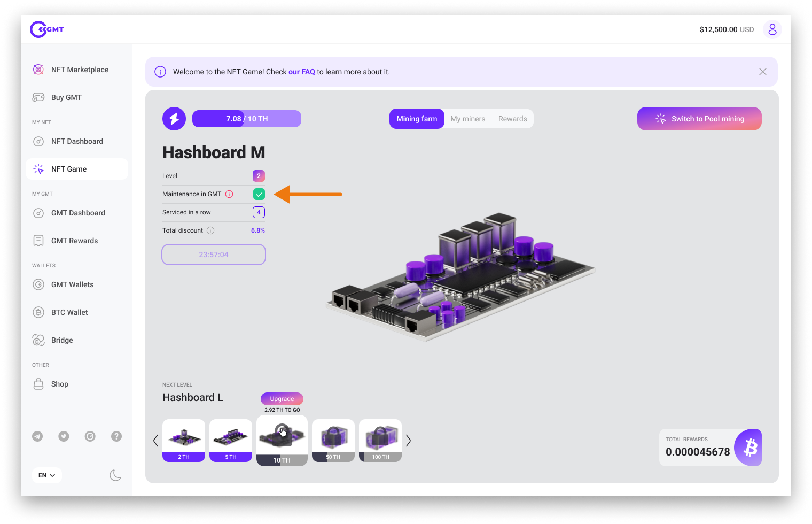Show next hashboard thumbnails
812x524 pixels.
409,441
